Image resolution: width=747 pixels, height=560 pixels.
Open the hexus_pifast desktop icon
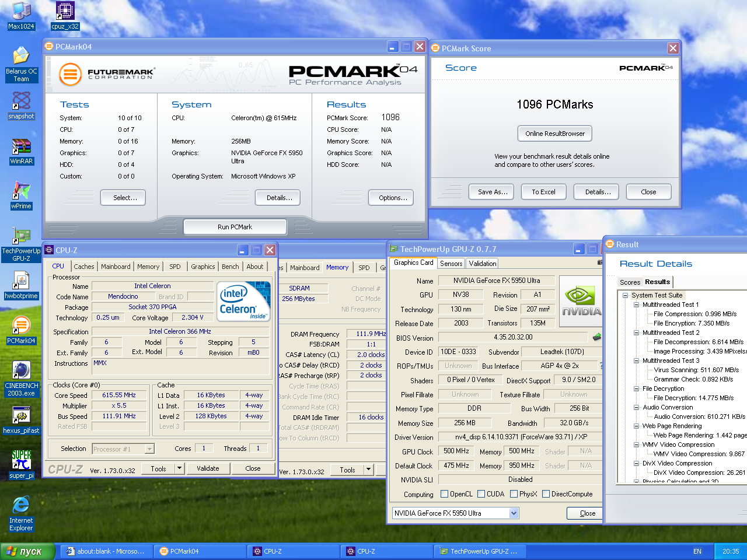coord(21,421)
